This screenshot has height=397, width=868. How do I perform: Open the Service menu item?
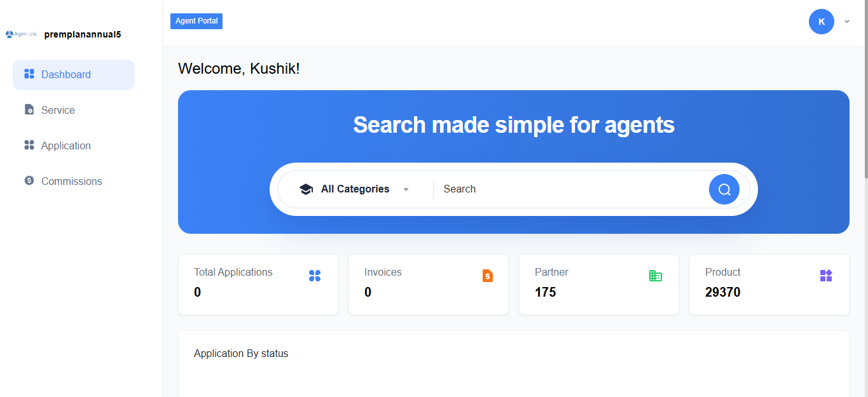tap(58, 110)
